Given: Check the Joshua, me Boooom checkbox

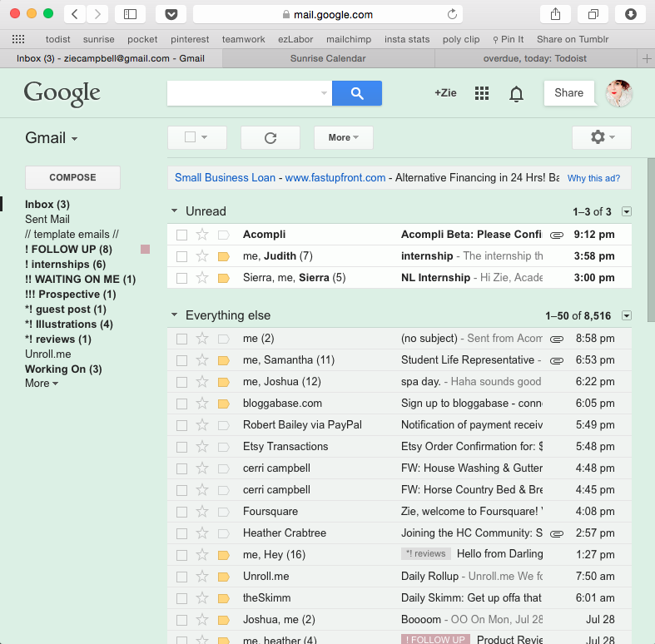Looking at the screenshot, I should coord(181,620).
